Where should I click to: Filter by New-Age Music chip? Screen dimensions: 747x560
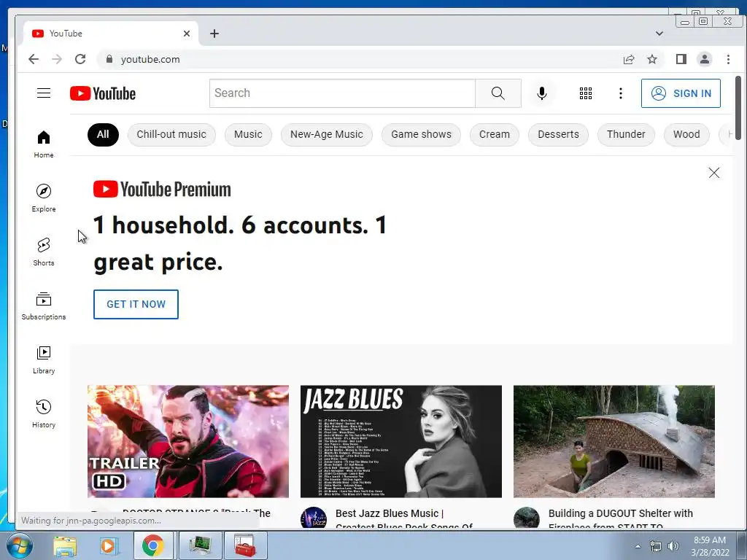327,134
